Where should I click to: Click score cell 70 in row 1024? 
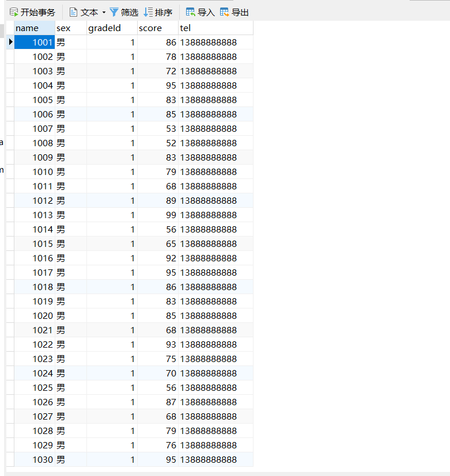click(158, 374)
